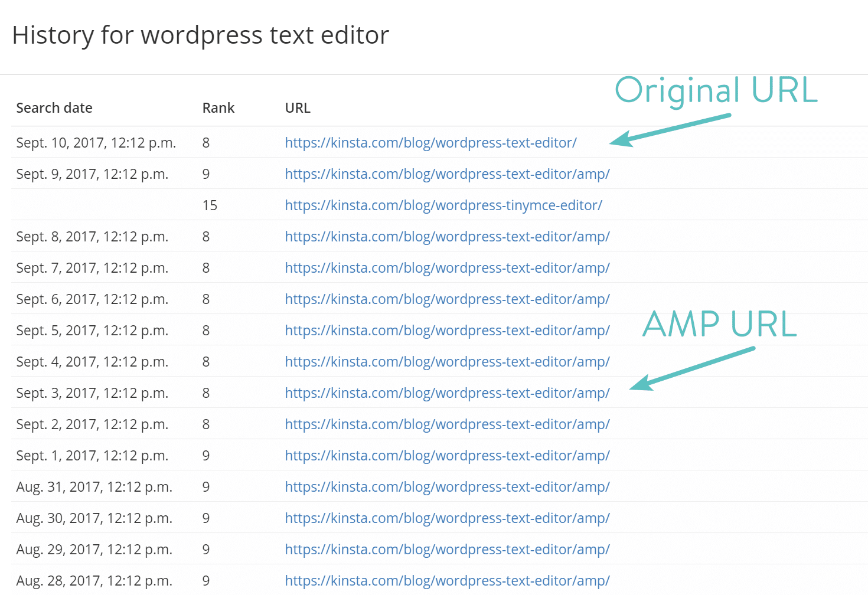Visit the wordpress-tinymce-editor link
This screenshot has width=868, height=595.
pyautogui.click(x=443, y=205)
